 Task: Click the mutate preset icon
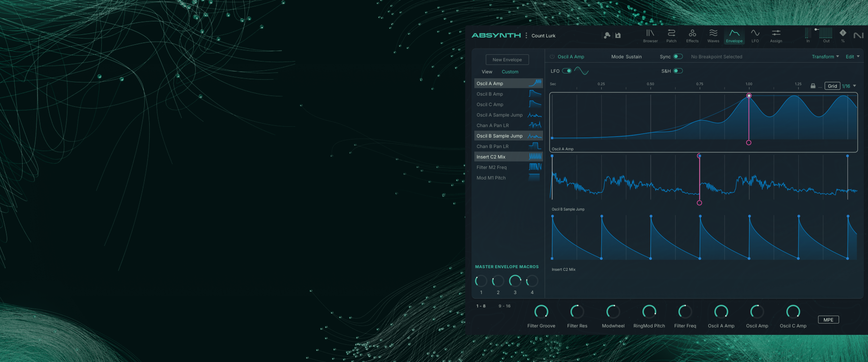[x=607, y=36]
